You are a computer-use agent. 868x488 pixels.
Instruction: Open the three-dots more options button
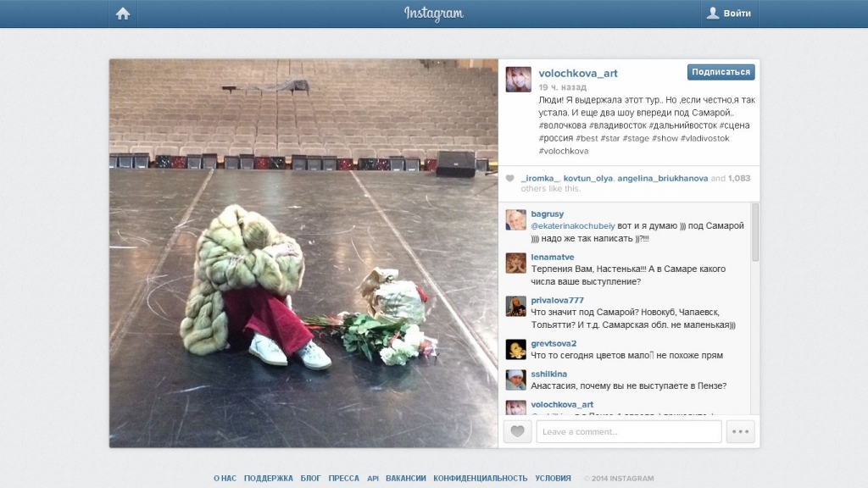tap(741, 431)
